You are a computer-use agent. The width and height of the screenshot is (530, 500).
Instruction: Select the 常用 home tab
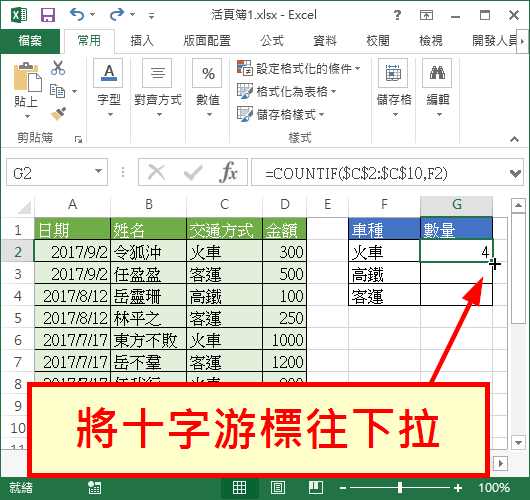point(89,41)
